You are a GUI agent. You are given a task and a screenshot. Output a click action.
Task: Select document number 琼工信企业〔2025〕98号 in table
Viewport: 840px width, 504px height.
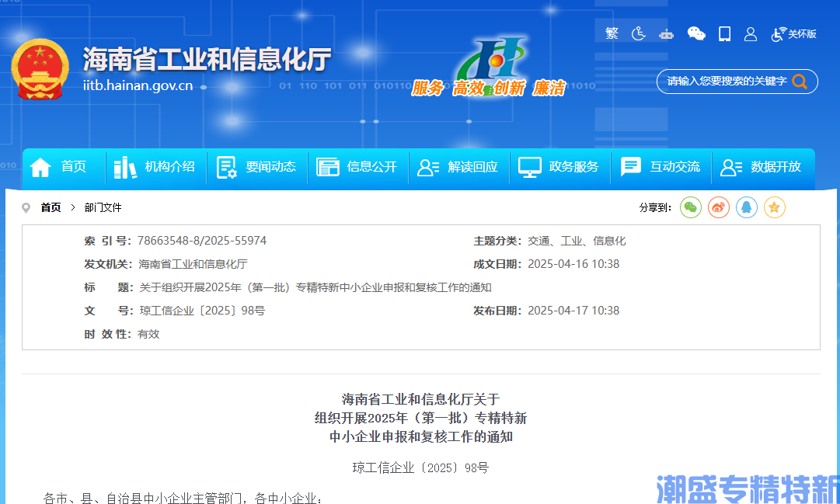[x=203, y=311]
